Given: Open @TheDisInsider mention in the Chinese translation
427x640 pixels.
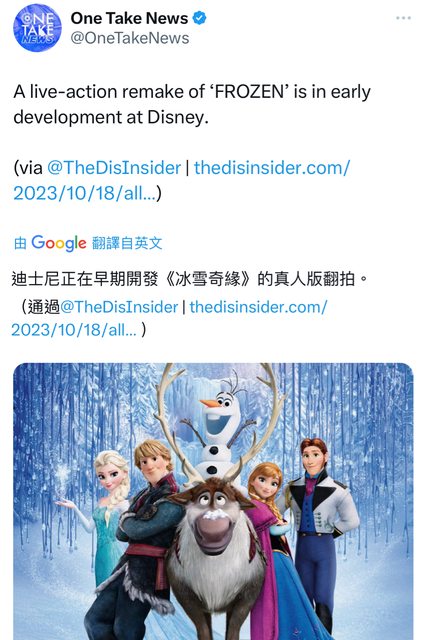Looking at the screenshot, I should [x=119, y=307].
